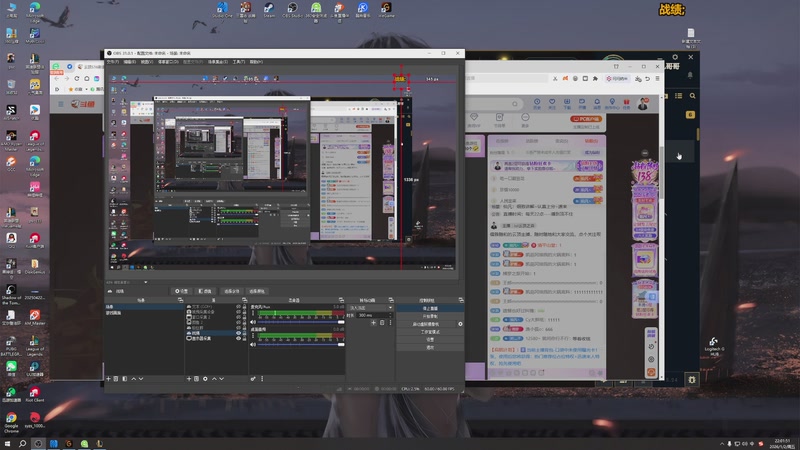Open the transition type dropdown in OBS
Screen dimensions: 800x450
370,308
